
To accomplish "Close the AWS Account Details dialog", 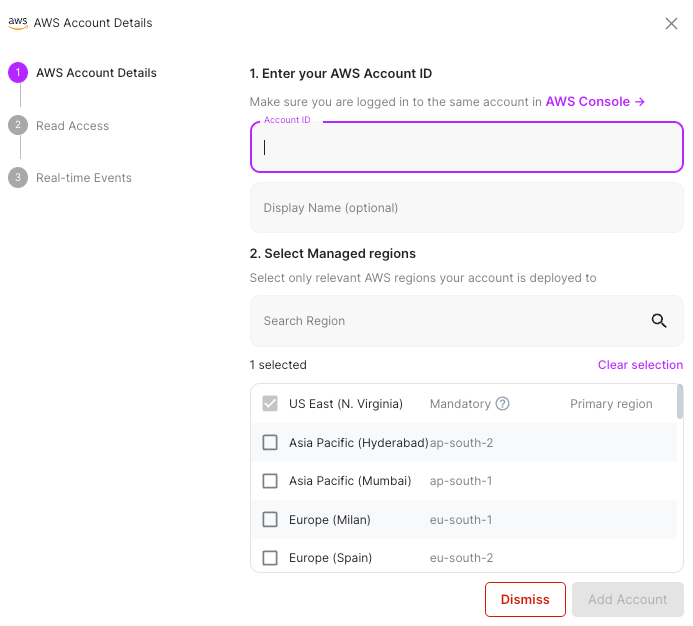I will pos(671,24).
